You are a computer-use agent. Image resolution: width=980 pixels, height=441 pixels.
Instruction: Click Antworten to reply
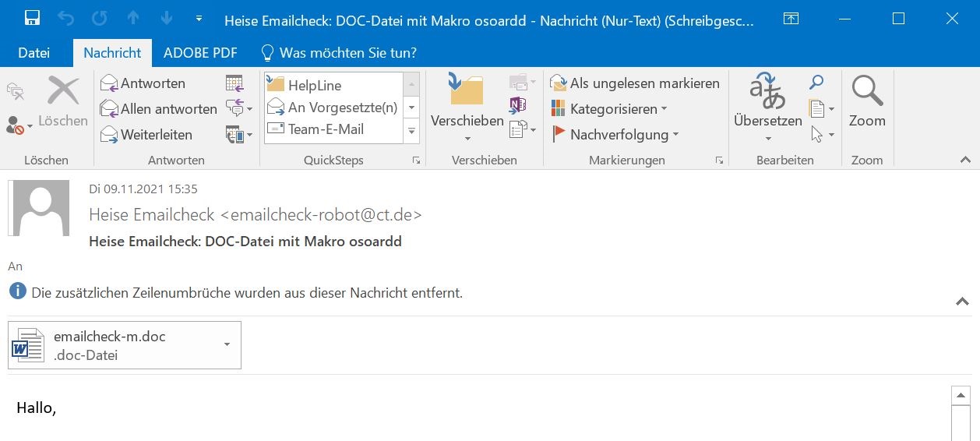pos(143,83)
